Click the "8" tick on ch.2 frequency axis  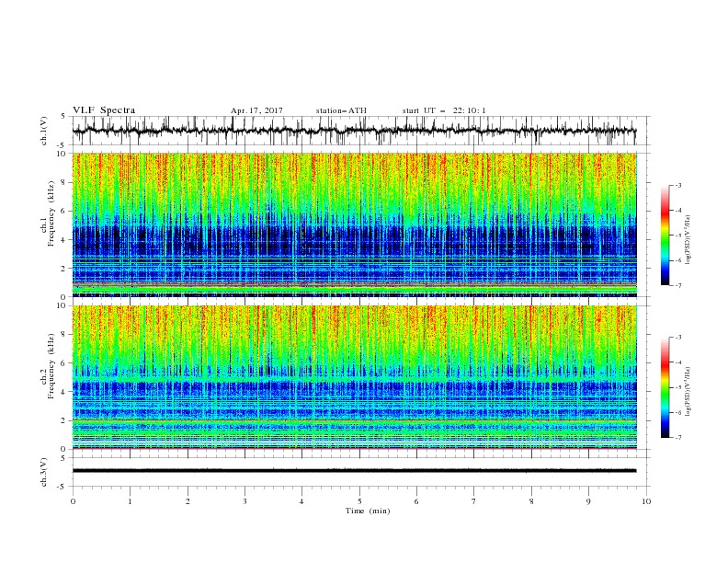(x=64, y=335)
